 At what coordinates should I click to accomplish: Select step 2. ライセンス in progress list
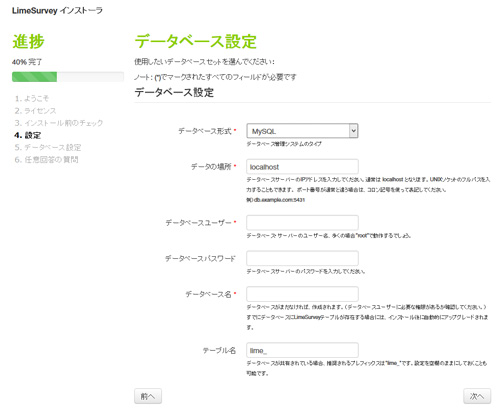tap(35, 111)
